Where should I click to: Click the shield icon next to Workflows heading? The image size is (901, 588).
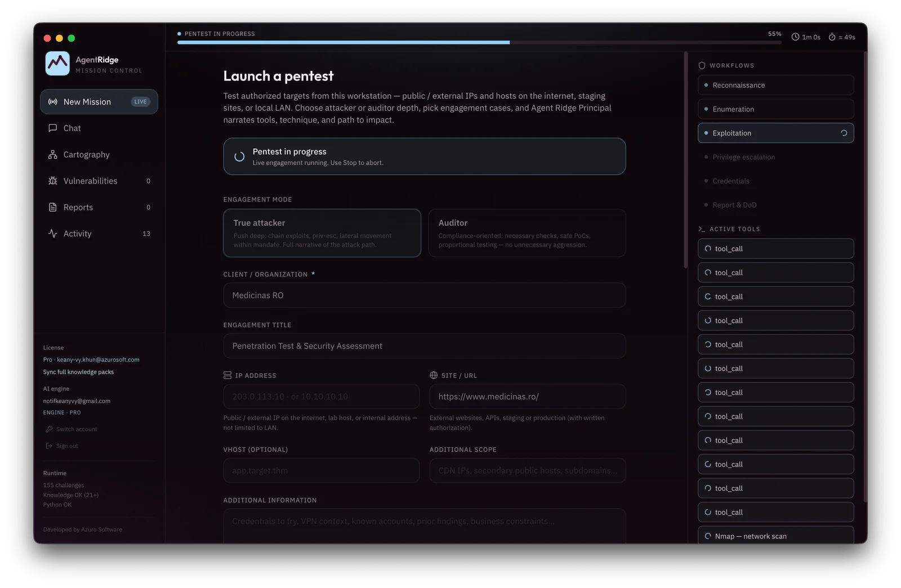tap(702, 66)
